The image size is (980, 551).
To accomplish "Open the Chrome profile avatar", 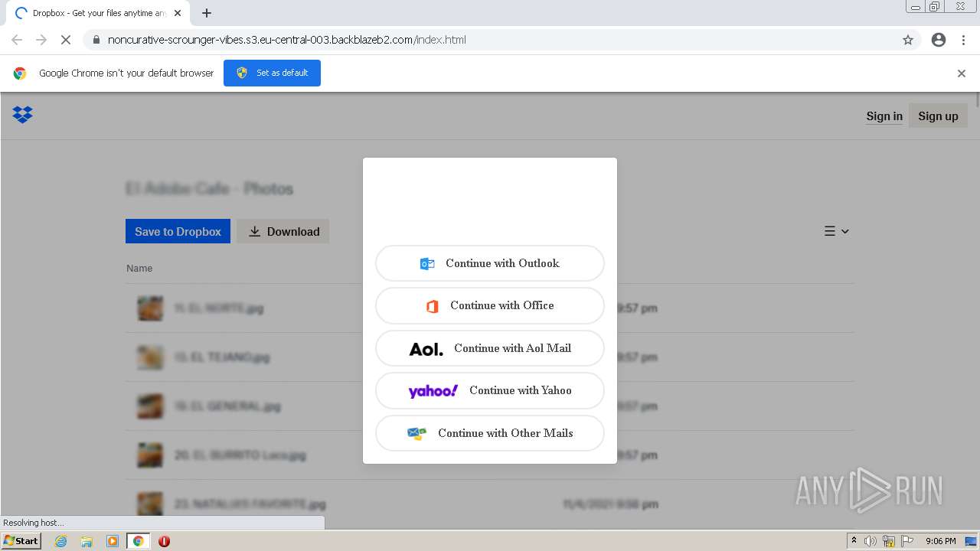I will tap(939, 40).
